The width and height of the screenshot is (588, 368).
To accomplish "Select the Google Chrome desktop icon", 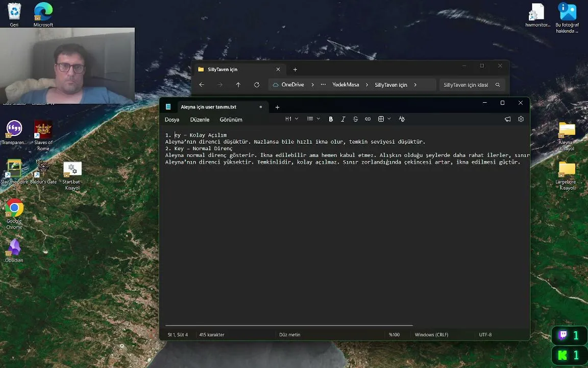I will (x=14, y=214).
